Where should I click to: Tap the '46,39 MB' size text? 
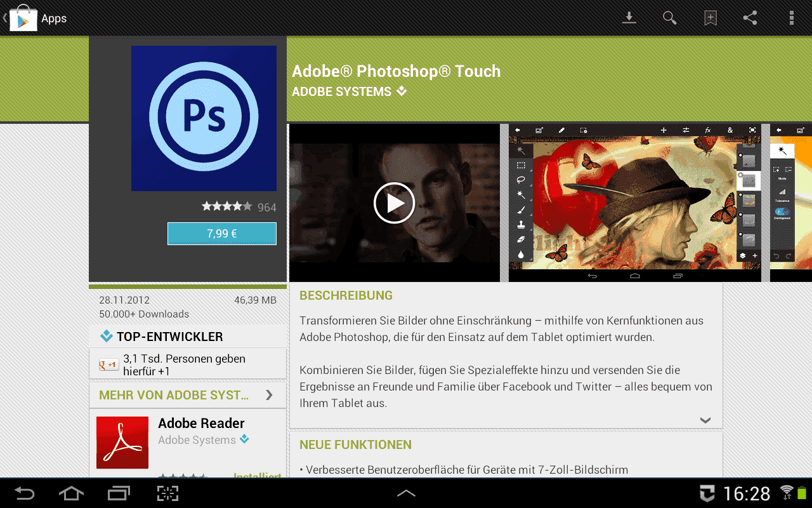[255, 300]
